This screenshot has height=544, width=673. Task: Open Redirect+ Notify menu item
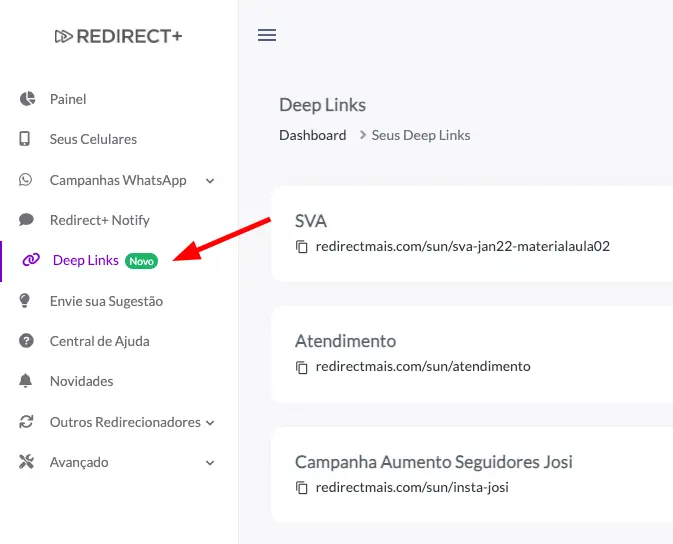click(x=100, y=220)
